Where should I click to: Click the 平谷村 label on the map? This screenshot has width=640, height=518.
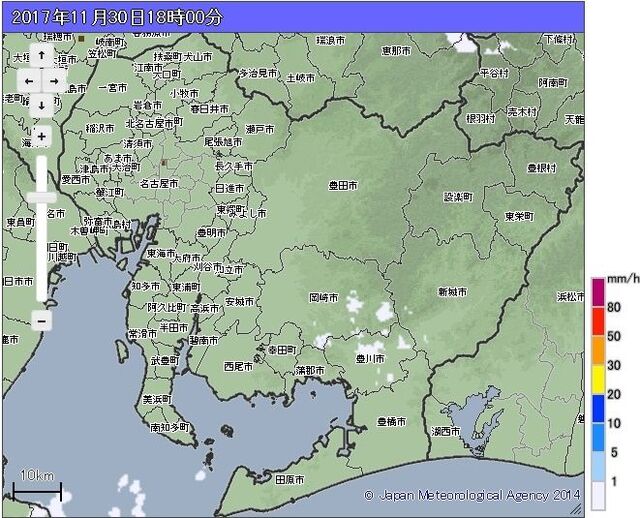pos(494,73)
